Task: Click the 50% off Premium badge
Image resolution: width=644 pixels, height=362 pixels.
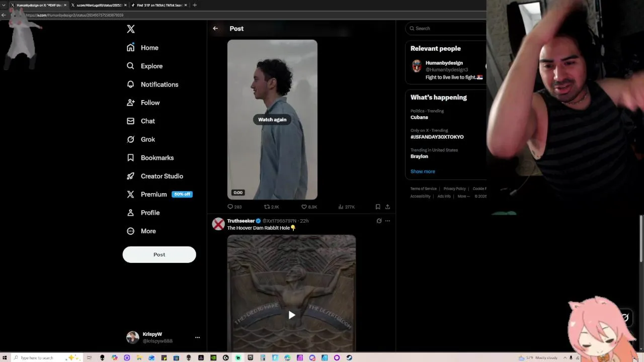Action: pyautogui.click(x=182, y=194)
